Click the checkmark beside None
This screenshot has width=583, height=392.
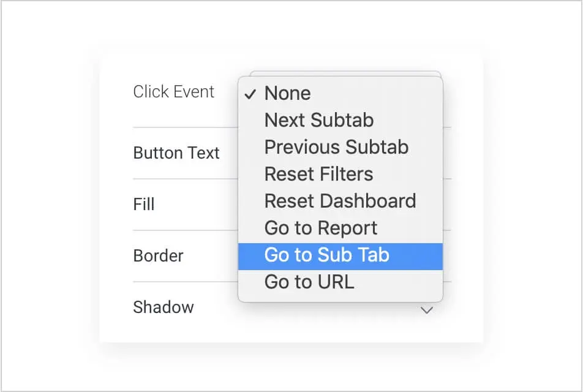(x=249, y=94)
